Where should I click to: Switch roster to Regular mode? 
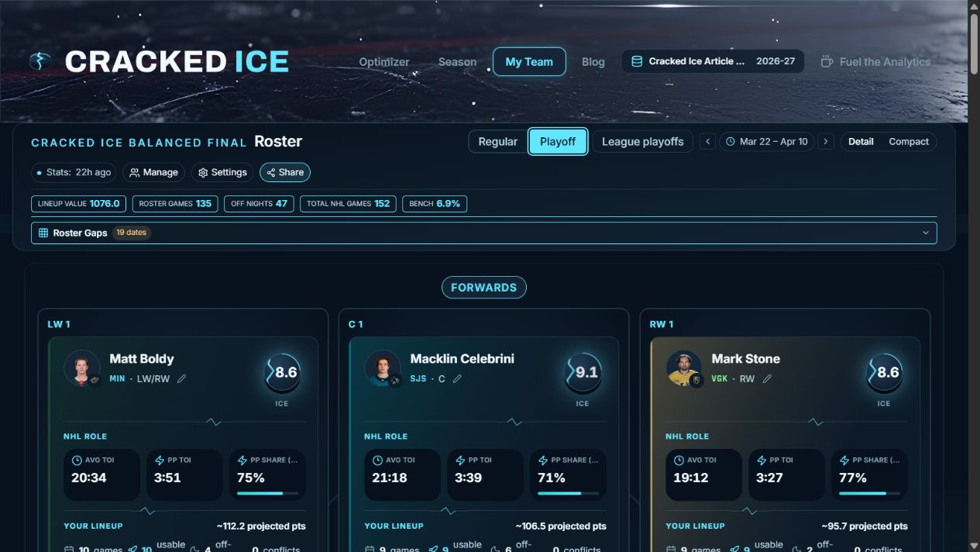click(497, 142)
